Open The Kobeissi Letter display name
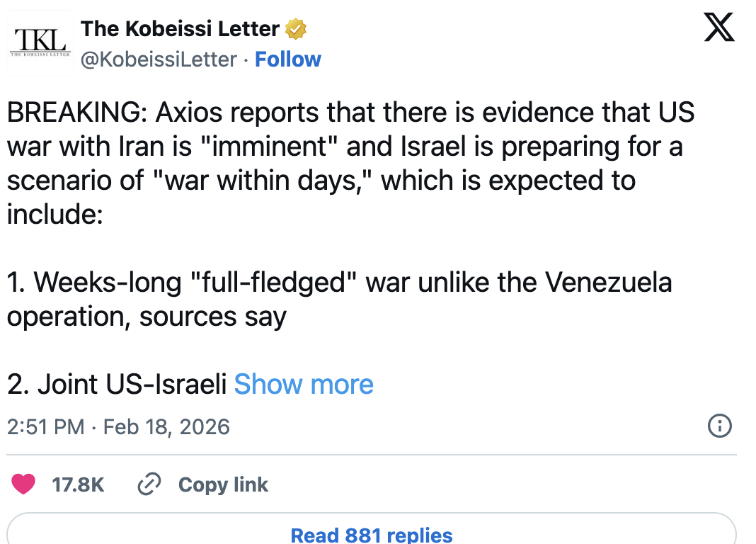Screen dimensions: 756x544 pyautogui.click(x=181, y=29)
